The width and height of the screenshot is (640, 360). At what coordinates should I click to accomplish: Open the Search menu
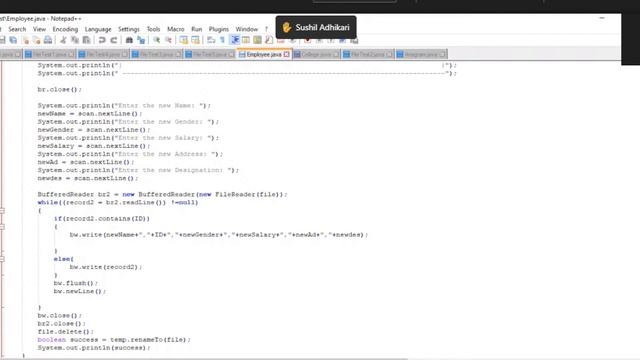click(17, 29)
